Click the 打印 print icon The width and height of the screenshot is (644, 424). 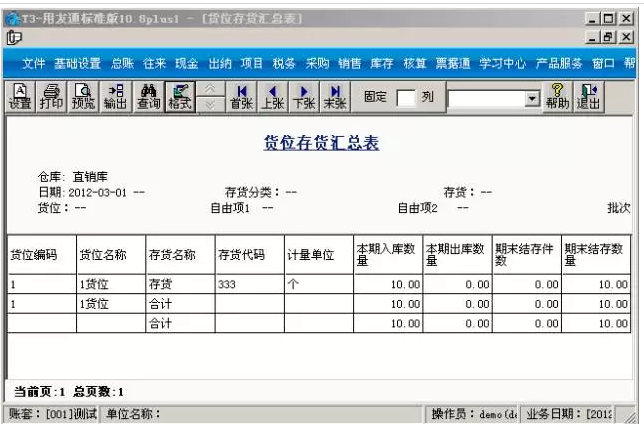51,97
